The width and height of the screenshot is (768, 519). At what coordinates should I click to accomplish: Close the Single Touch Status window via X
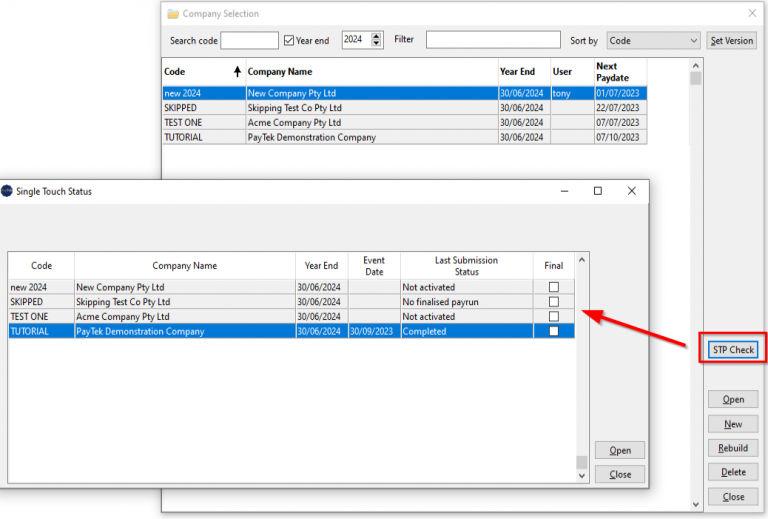pos(631,191)
